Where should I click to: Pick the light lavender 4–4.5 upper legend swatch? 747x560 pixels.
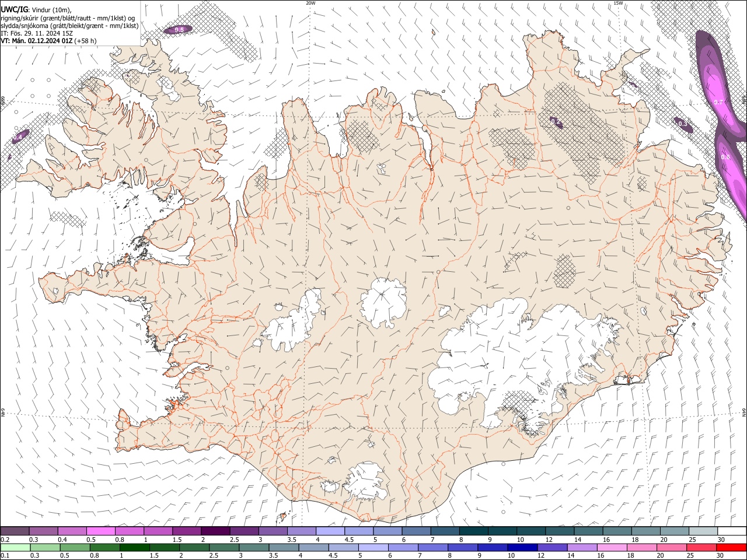click(330, 531)
